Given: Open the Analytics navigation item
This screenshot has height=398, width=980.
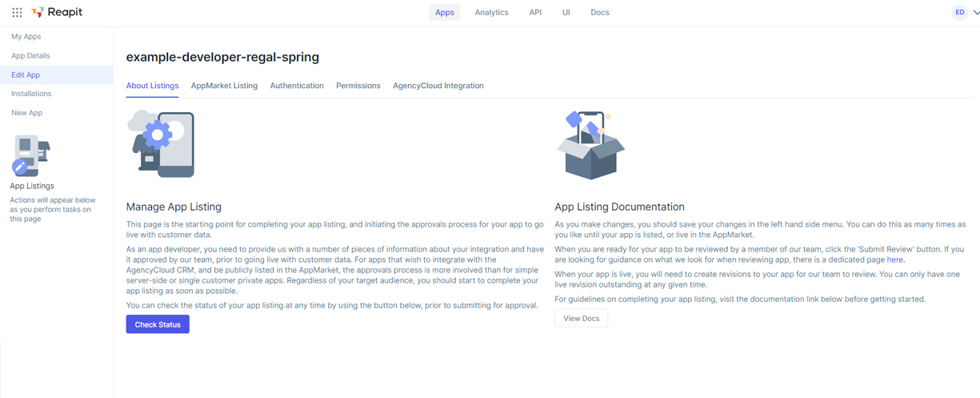Looking at the screenshot, I should pyautogui.click(x=491, y=13).
